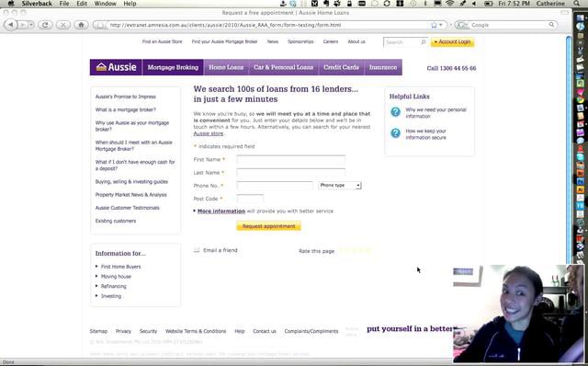Select the Home Loans tab
The image size is (588, 366).
(x=226, y=67)
